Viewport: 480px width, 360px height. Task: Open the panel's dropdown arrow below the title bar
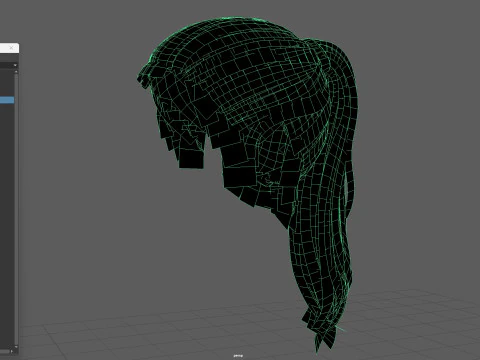(15, 65)
